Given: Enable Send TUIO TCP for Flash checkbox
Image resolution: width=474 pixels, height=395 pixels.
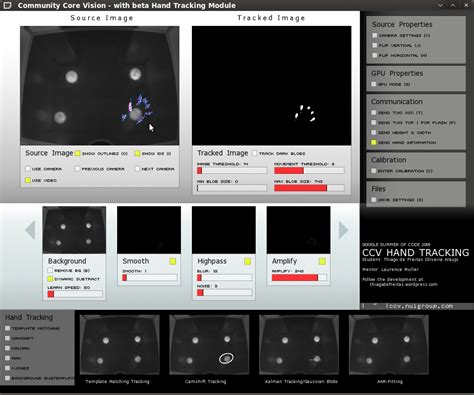Looking at the screenshot, I should pos(374,123).
